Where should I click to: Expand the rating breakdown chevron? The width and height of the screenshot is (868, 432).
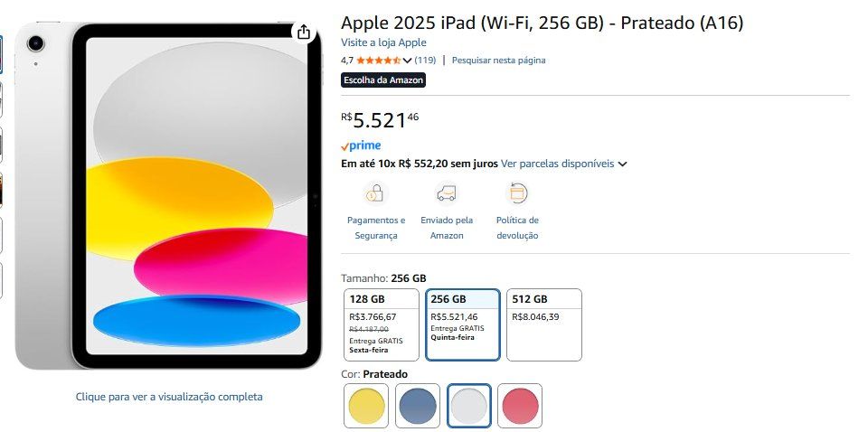tap(408, 61)
